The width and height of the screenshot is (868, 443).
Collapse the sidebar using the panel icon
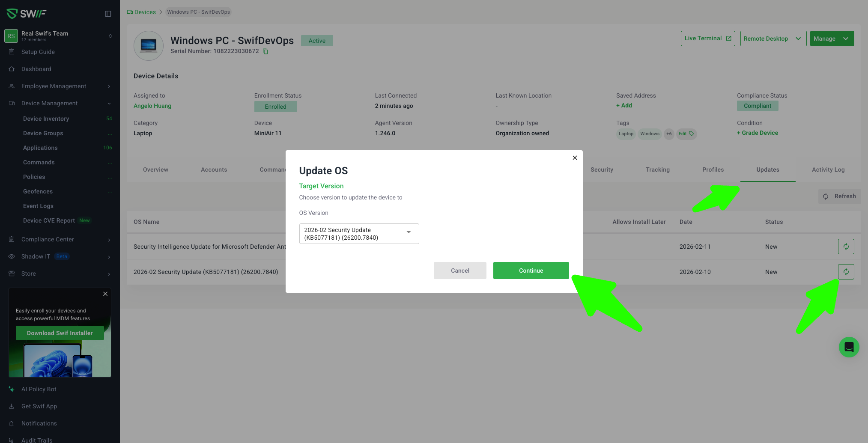[108, 14]
